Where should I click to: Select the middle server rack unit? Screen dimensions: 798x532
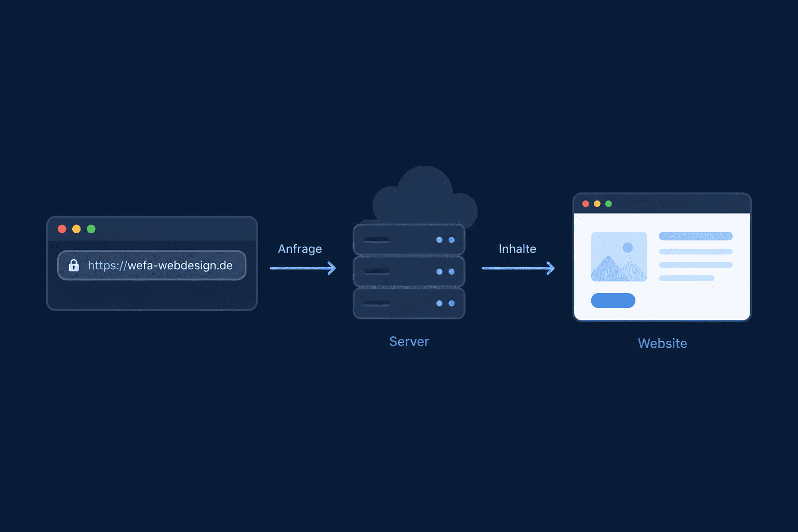(x=409, y=271)
